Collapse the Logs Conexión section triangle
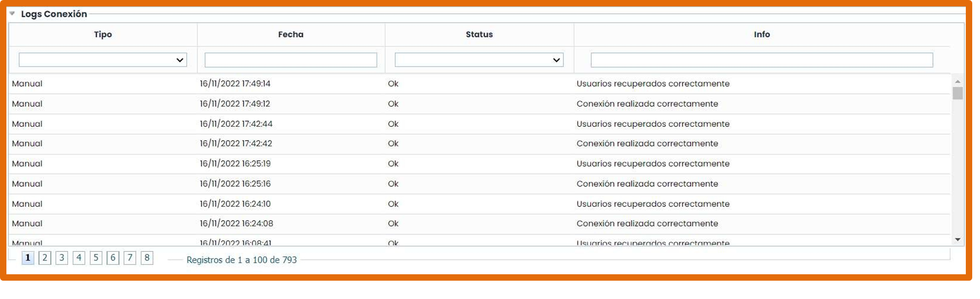980x299 pixels. 12,14
